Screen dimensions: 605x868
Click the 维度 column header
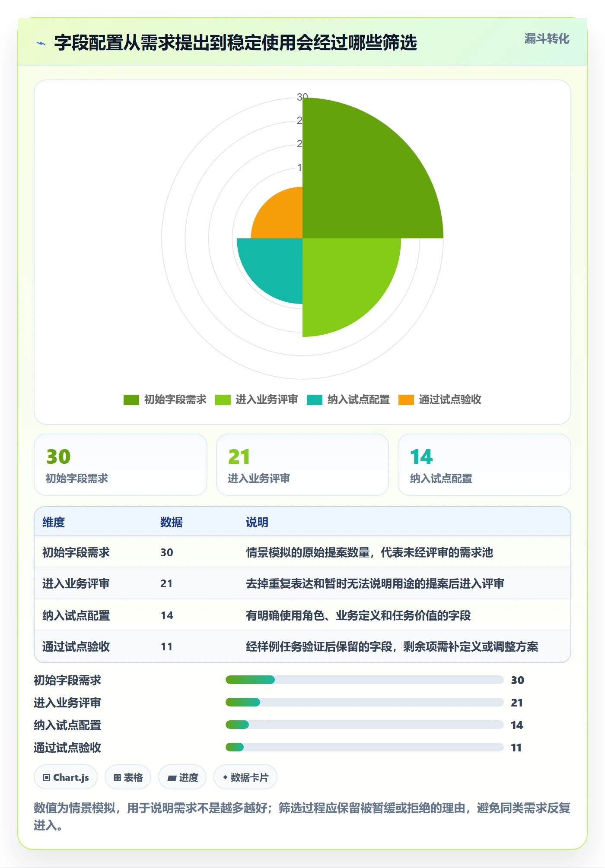[x=54, y=522]
